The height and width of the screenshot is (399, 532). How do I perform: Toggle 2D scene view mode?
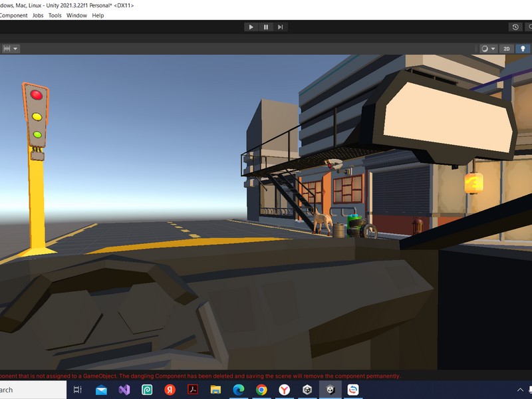507,49
